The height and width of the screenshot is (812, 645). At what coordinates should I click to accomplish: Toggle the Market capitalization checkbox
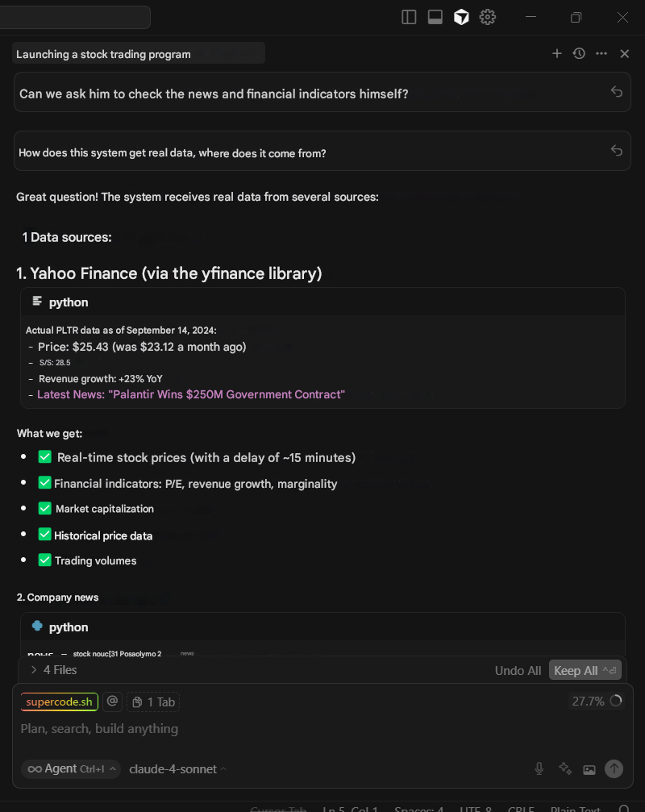pyautogui.click(x=45, y=509)
